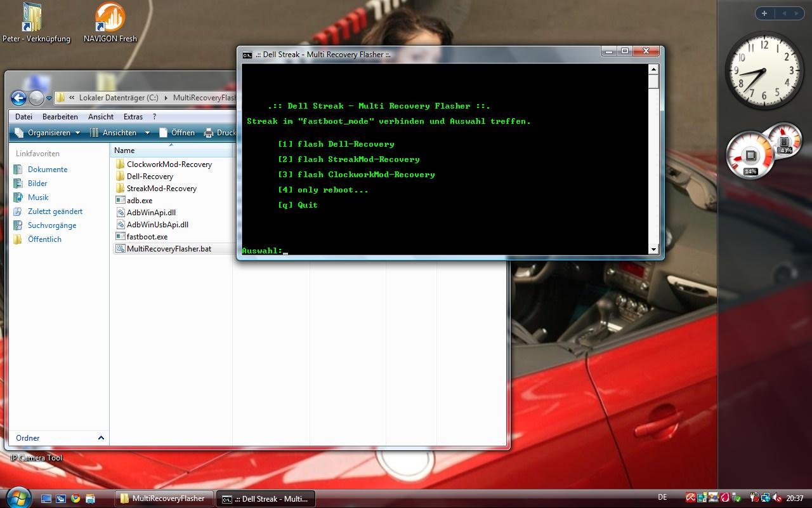
Task: Launch Chrome from the quick launch bar
Action: pyautogui.click(x=75, y=498)
